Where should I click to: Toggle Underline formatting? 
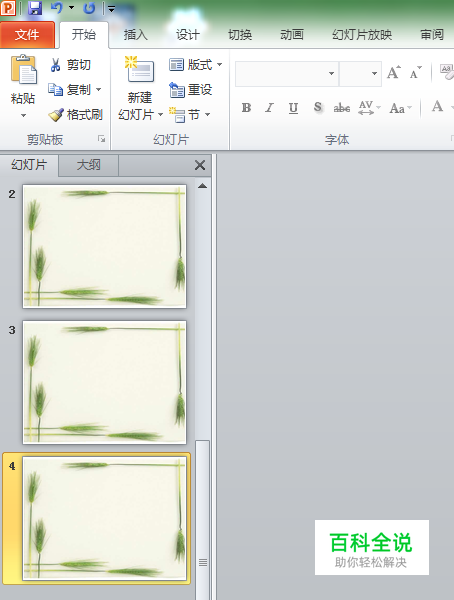[293, 108]
